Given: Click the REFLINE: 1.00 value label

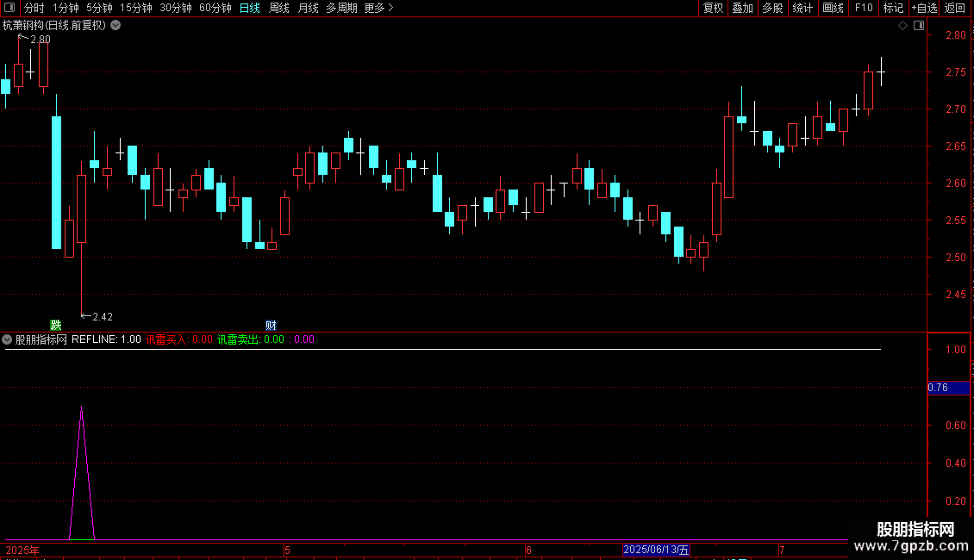Looking at the screenshot, I should [106, 339].
